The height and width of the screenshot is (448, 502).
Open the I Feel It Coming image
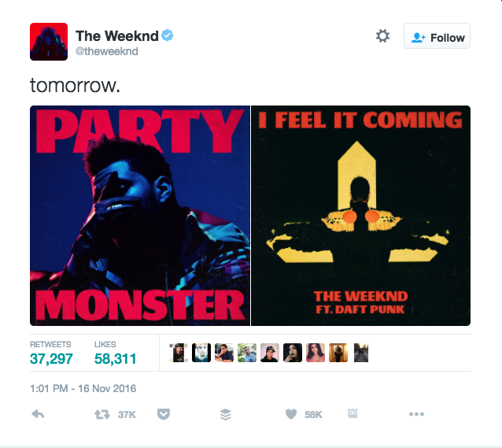[361, 216]
